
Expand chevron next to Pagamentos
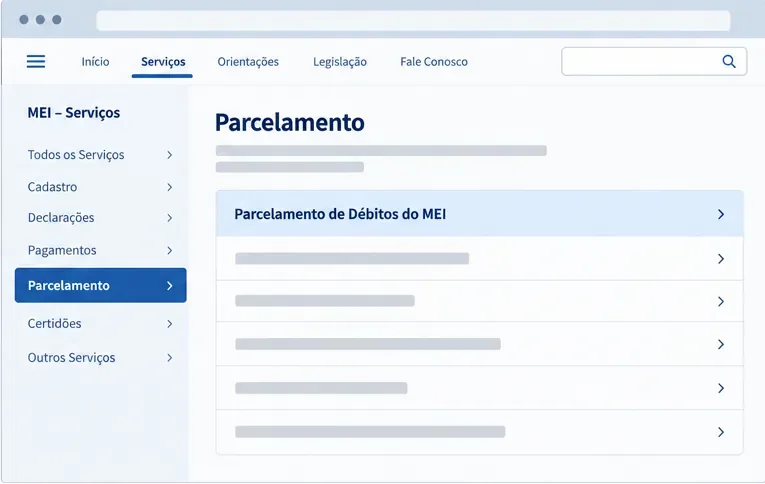tap(169, 251)
